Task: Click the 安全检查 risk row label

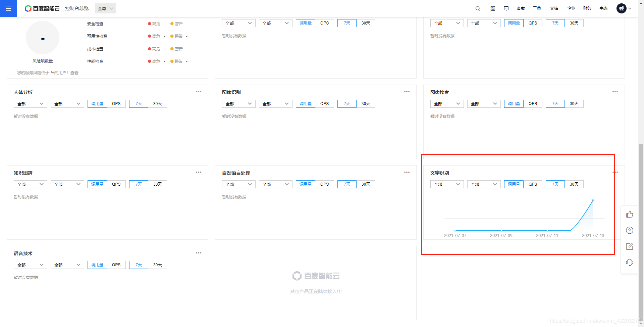Action: (95, 24)
